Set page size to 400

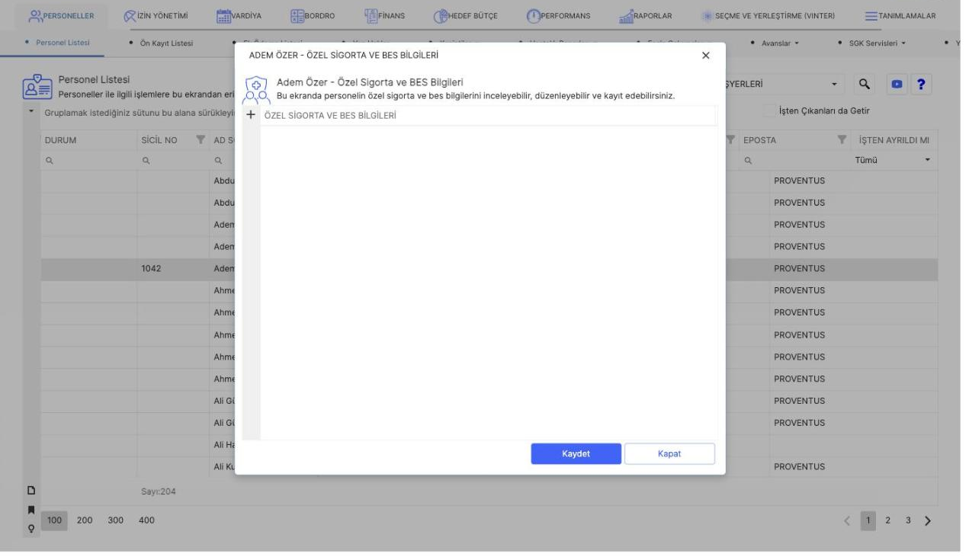[145, 520]
